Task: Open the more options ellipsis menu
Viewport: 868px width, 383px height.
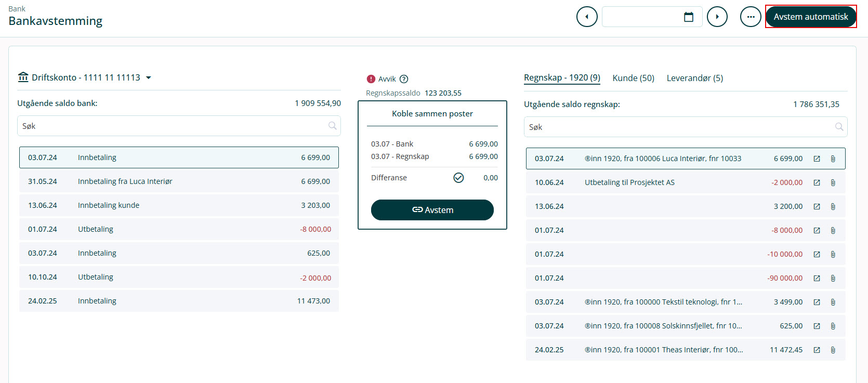Action: (x=751, y=17)
